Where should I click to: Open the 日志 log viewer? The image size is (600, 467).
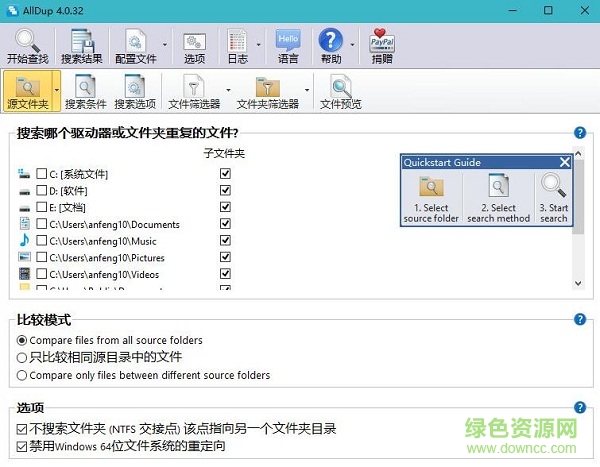click(x=238, y=46)
